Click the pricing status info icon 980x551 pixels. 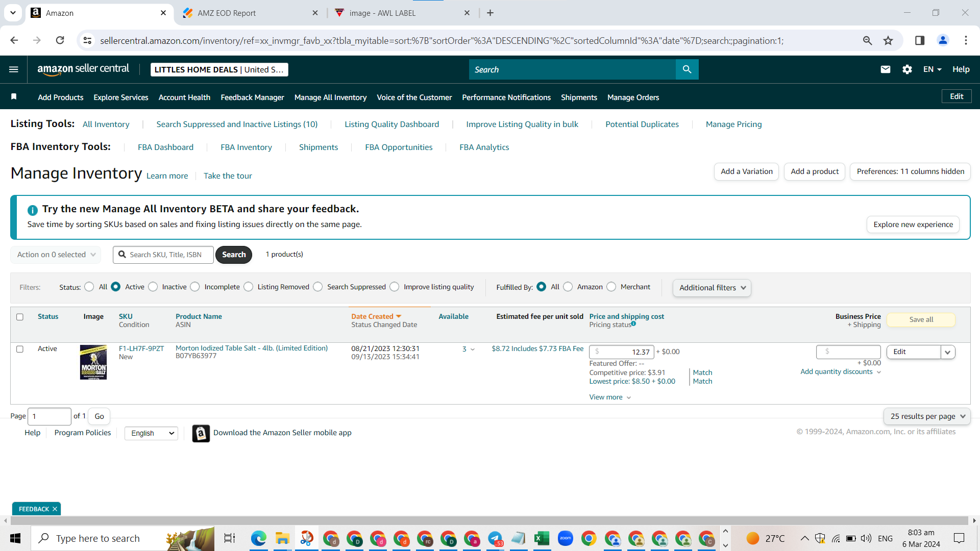pyautogui.click(x=633, y=323)
